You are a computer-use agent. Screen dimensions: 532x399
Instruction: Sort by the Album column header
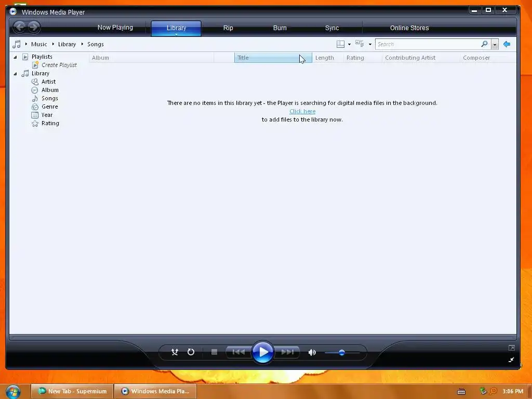coord(151,58)
